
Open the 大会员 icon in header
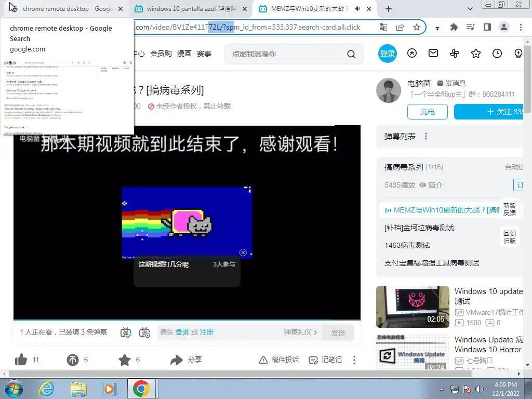412,54
